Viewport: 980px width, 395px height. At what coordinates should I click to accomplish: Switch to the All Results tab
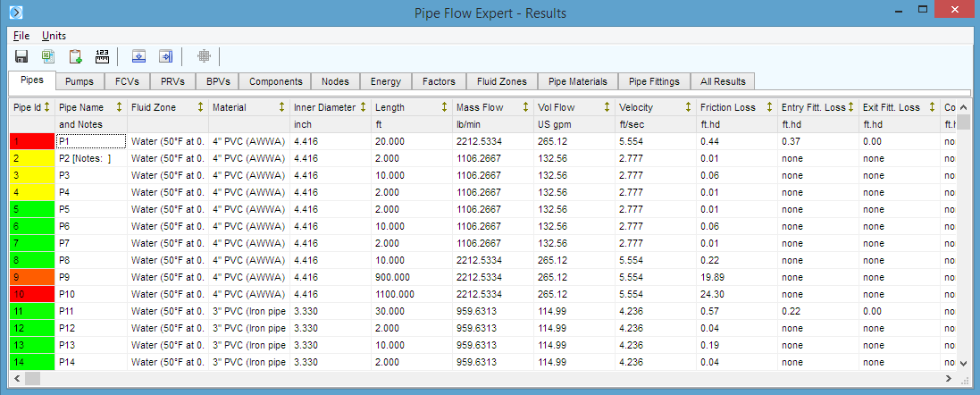click(x=723, y=81)
